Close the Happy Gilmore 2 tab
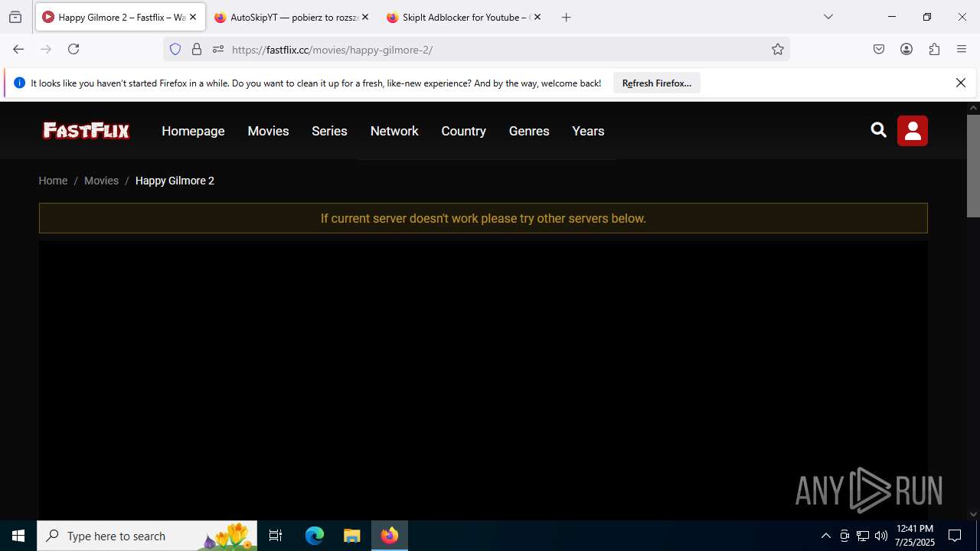 (193, 17)
